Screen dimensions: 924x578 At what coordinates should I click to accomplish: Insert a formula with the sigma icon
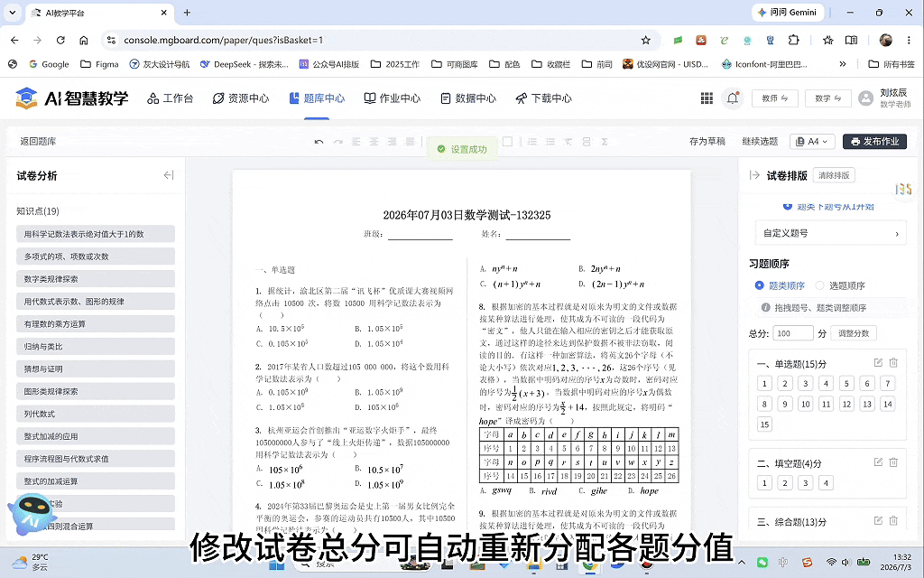coord(604,142)
